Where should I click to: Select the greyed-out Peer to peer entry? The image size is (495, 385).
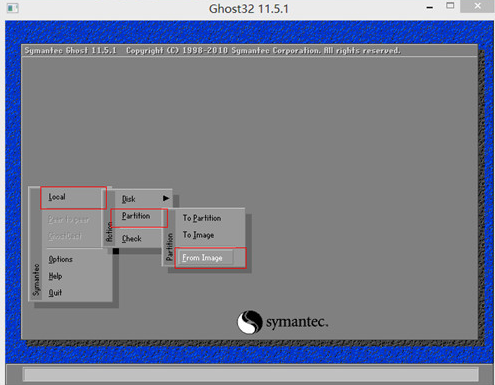[x=69, y=219]
